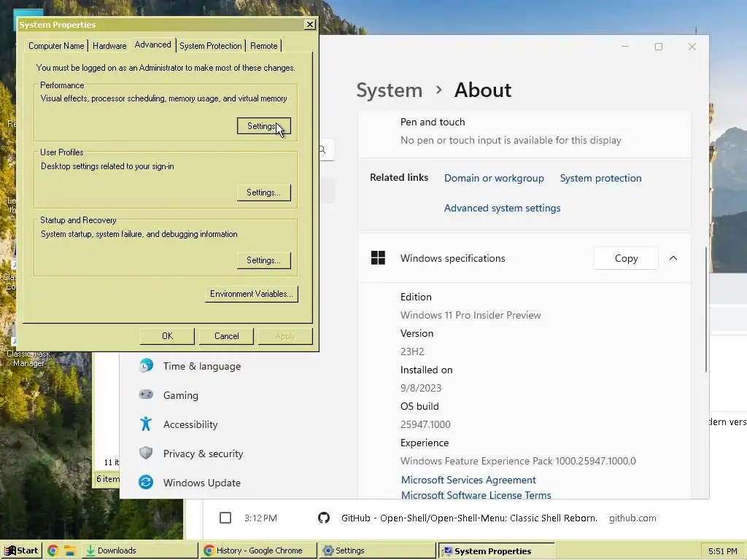Open Domain or workgroup link
This screenshot has height=560, width=747.
(x=494, y=178)
